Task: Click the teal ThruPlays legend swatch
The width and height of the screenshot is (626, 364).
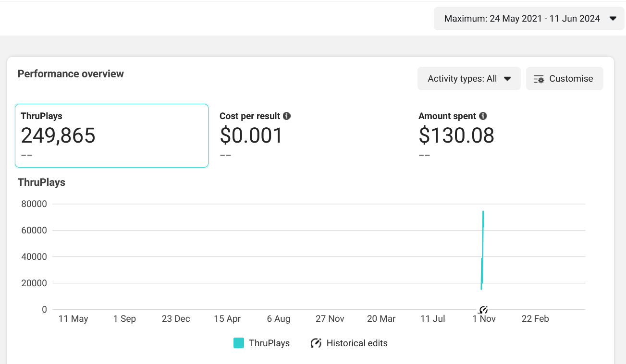Action: 239,343
